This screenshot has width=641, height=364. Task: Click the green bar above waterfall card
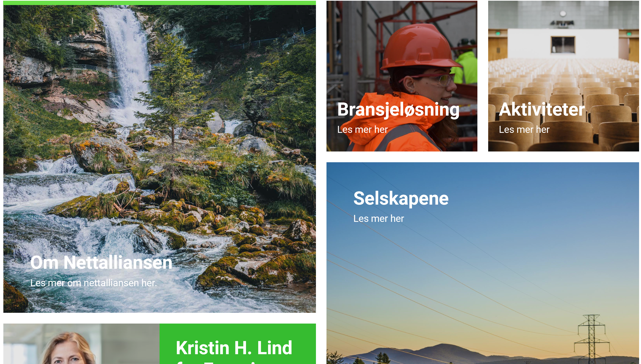point(160,3)
